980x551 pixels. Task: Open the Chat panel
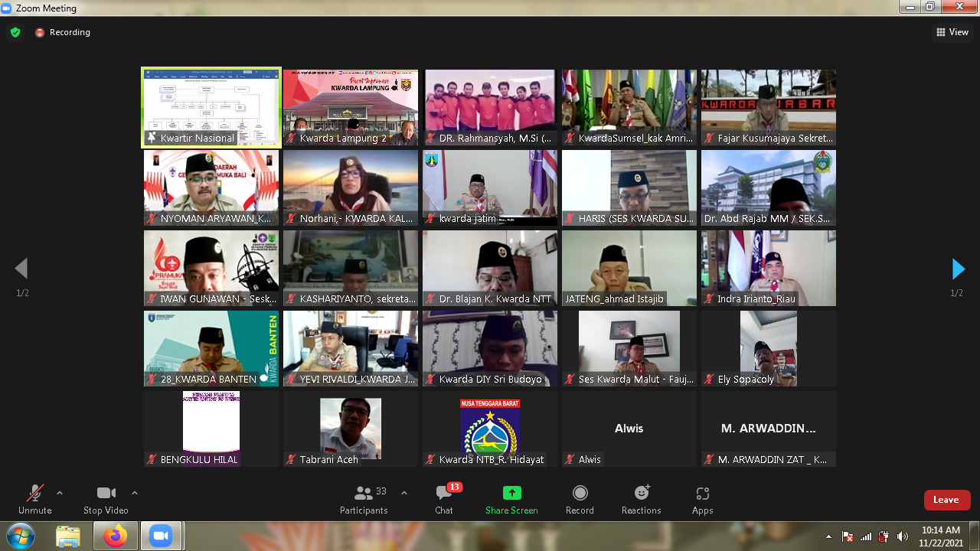coord(444,494)
